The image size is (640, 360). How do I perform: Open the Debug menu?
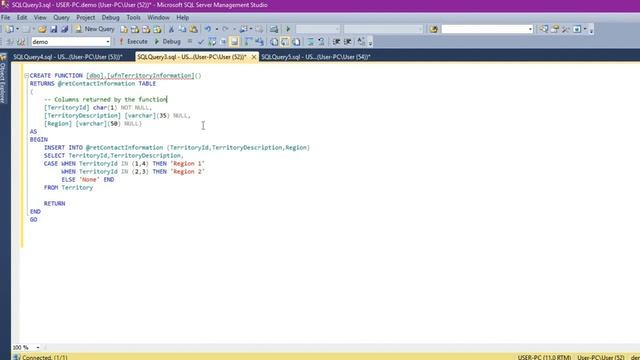110,18
